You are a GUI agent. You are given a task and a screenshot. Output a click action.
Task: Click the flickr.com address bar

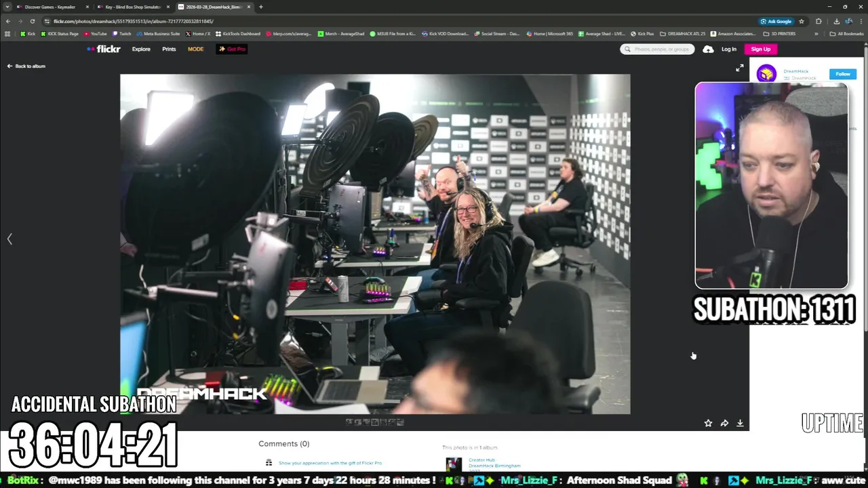coord(400,21)
